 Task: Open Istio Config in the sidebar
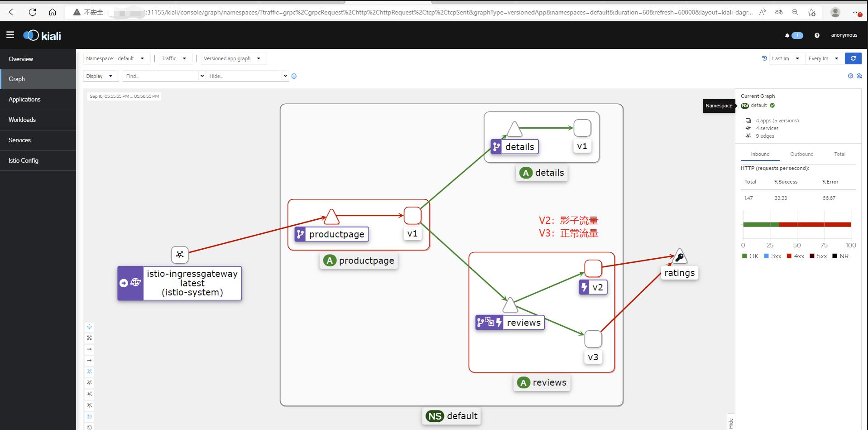click(38, 160)
